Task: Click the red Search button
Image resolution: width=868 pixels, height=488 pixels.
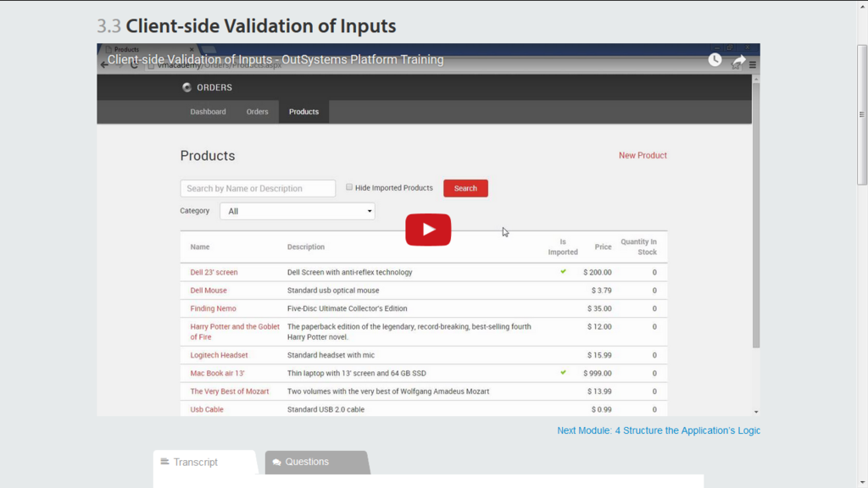Action: pyautogui.click(x=465, y=188)
